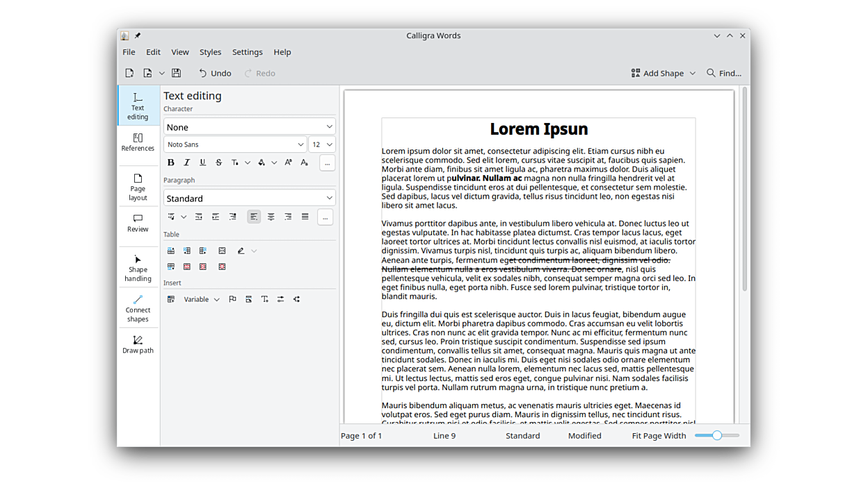Image resolution: width=868 pixels, height=488 pixels.
Task: Open the References panel
Action: [x=138, y=142]
